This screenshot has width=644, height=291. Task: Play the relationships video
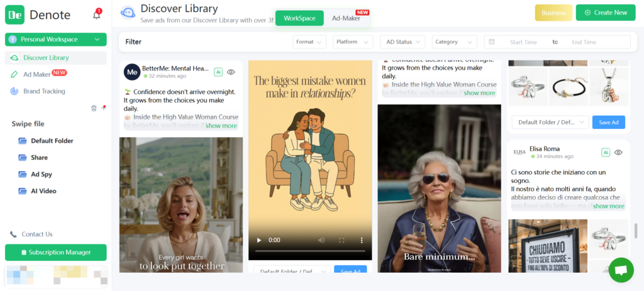click(258, 240)
